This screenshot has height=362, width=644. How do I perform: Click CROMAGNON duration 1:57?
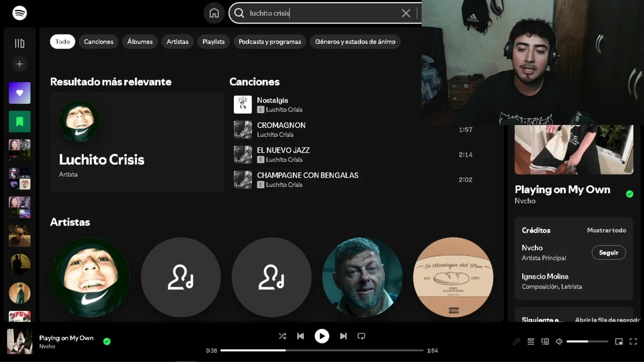tap(465, 130)
